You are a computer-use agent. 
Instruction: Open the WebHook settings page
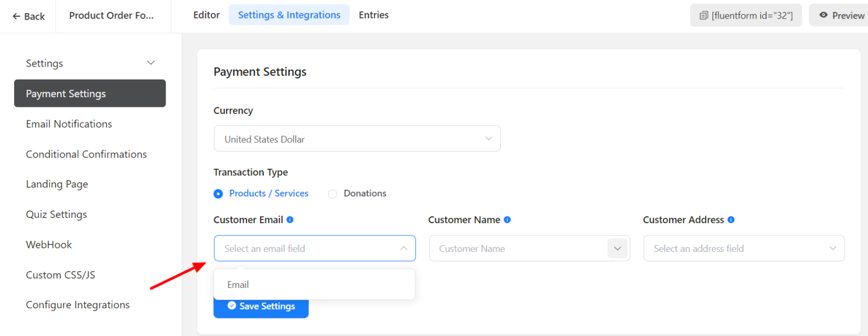coord(49,245)
